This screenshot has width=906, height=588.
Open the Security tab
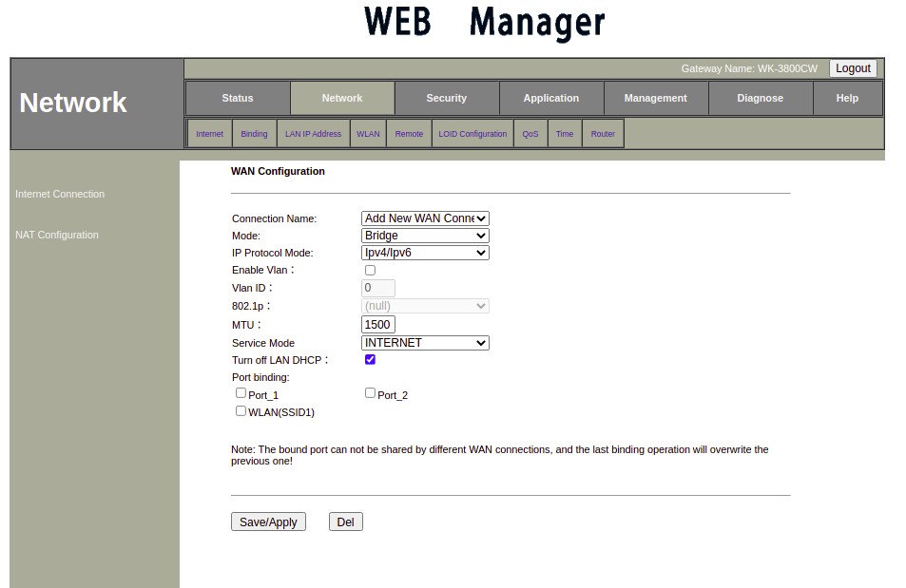447,98
